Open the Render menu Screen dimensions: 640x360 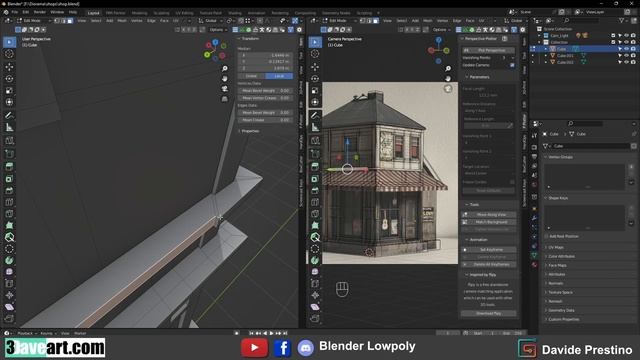40,12
